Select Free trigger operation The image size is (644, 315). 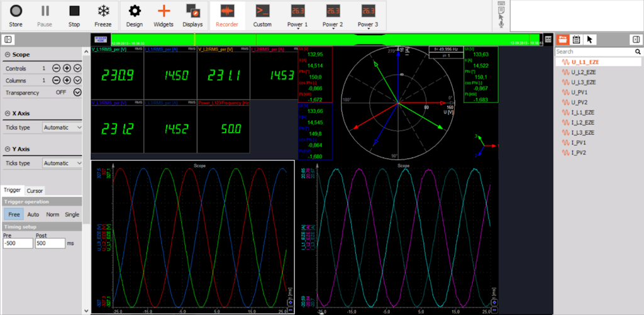pyautogui.click(x=14, y=214)
